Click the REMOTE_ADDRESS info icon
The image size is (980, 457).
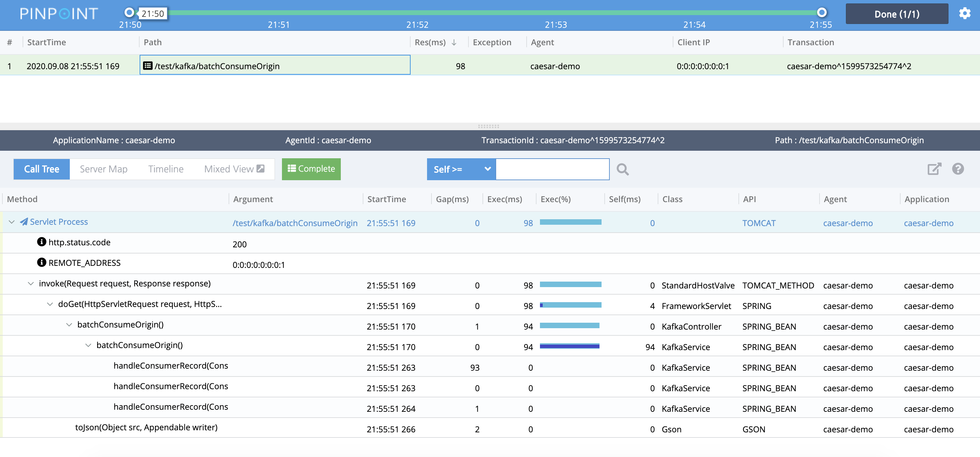[x=41, y=263]
